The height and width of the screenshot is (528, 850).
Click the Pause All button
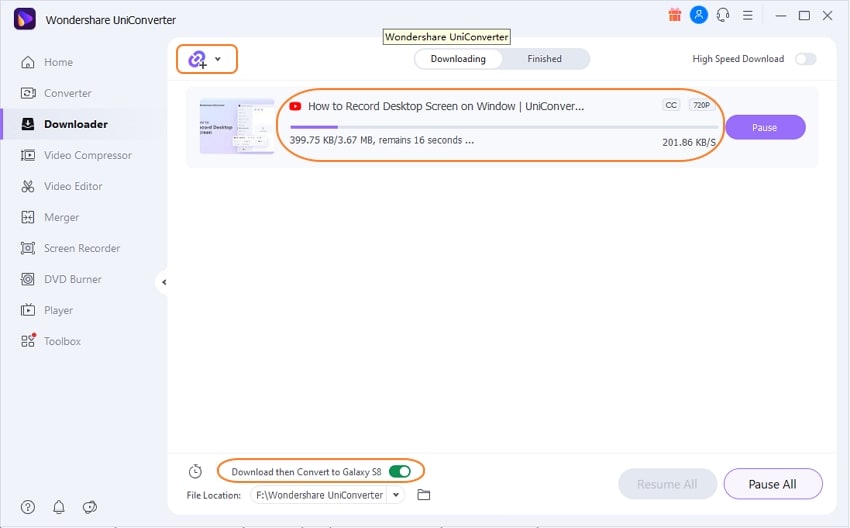pos(772,484)
